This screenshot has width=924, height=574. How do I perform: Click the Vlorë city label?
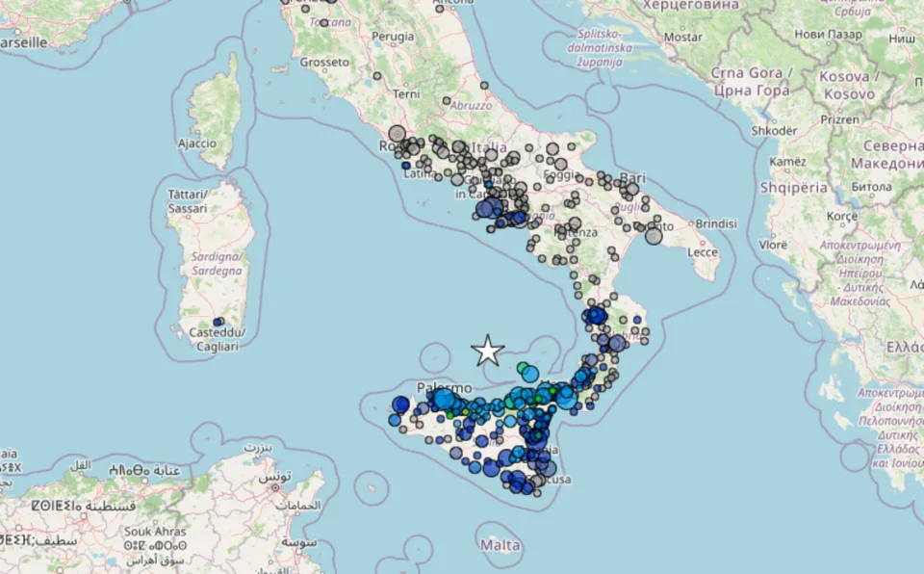click(773, 245)
